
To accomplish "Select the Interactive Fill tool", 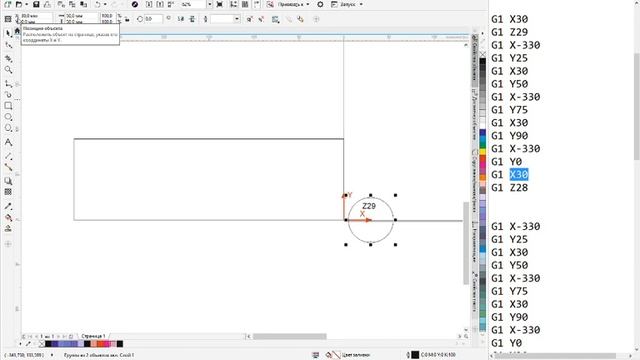I will pos(9,218).
